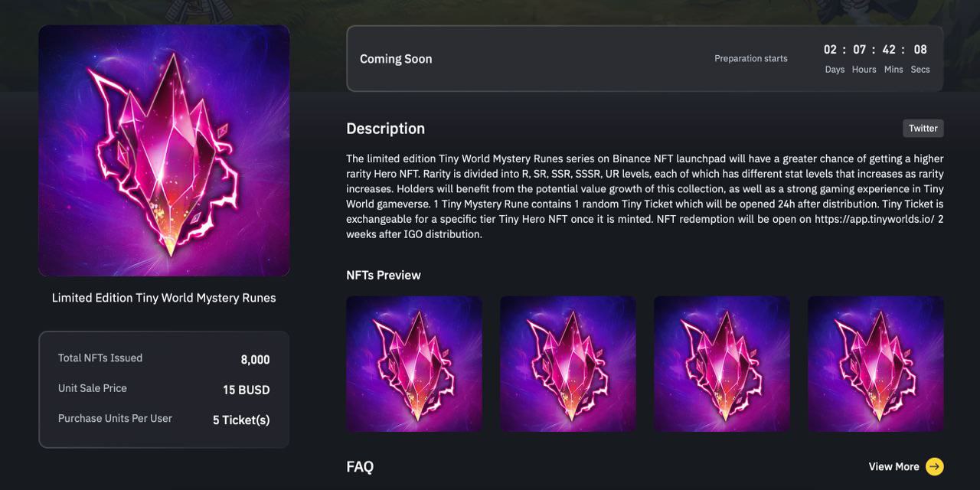Open the large Mystery Rune main image
This screenshot has width=980, height=490.
(x=164, y=151)
